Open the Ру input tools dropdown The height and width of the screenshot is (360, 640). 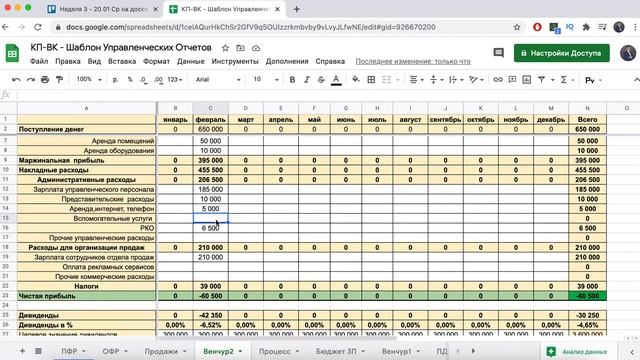tap(593, 80)
